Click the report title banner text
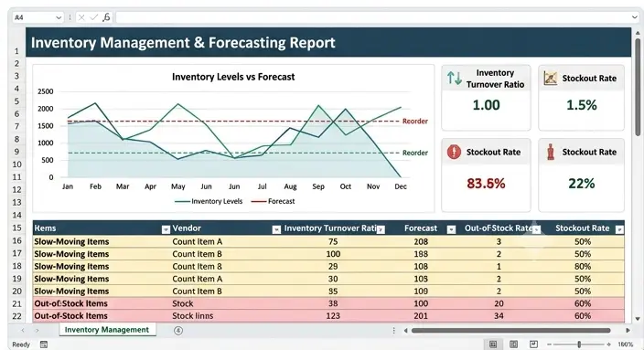This screenshot has width=644, height=350. click(x=183, y=43)
